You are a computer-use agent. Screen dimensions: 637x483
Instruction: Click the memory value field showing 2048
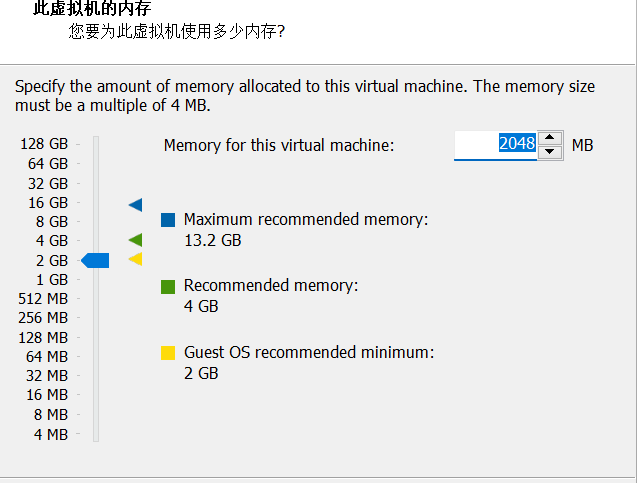pos(495,145)
